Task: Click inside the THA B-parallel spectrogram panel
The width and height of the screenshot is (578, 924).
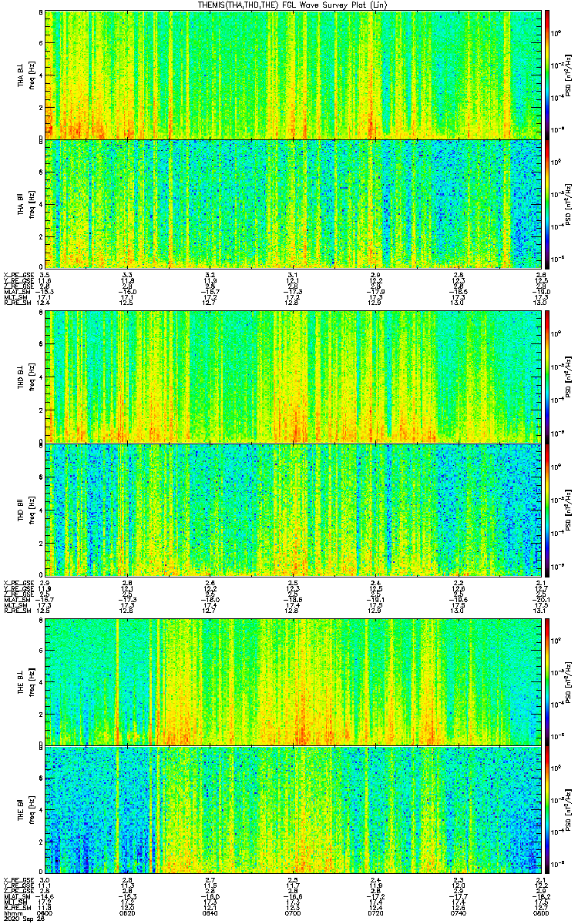Action: point(293,204)
